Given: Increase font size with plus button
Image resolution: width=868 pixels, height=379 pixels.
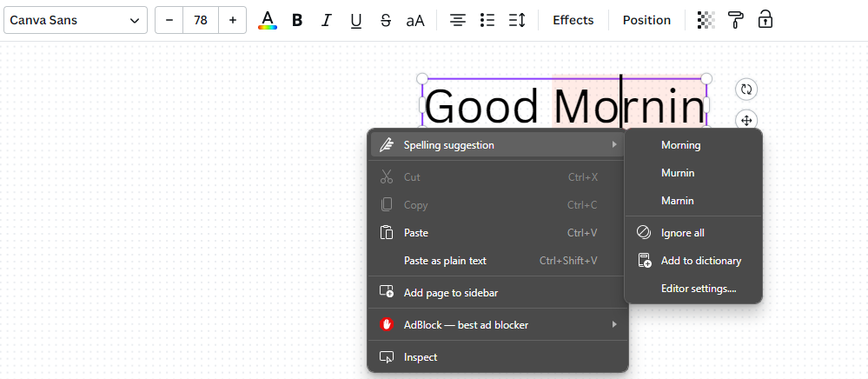Looking at the screenshot, I should [x=233, y=21].
